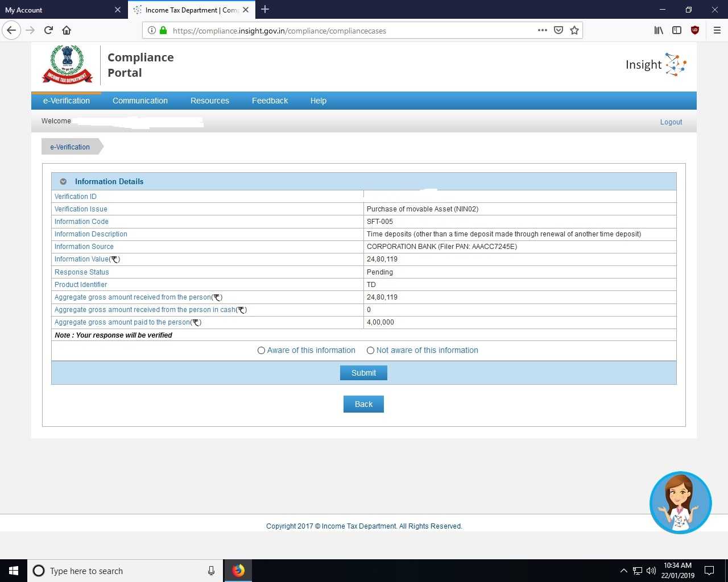The image size is (728, 582).
Task: Click Income Tax Department emblem logo
Action: 67,64
